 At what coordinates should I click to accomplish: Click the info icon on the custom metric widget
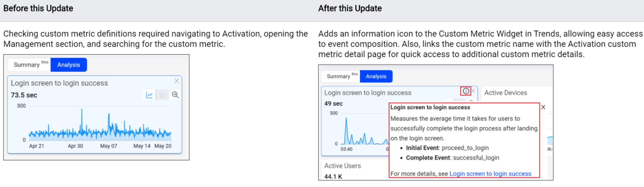[x=466, y=91]
